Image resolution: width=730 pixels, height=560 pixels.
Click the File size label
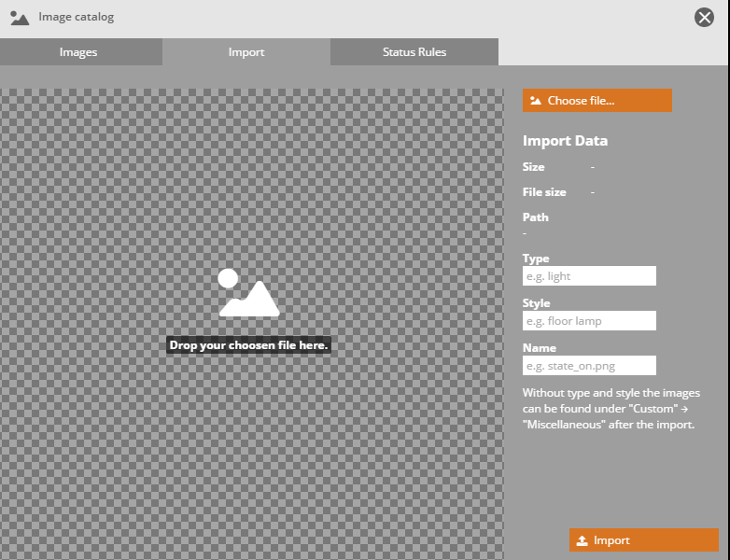coord(544,192)
